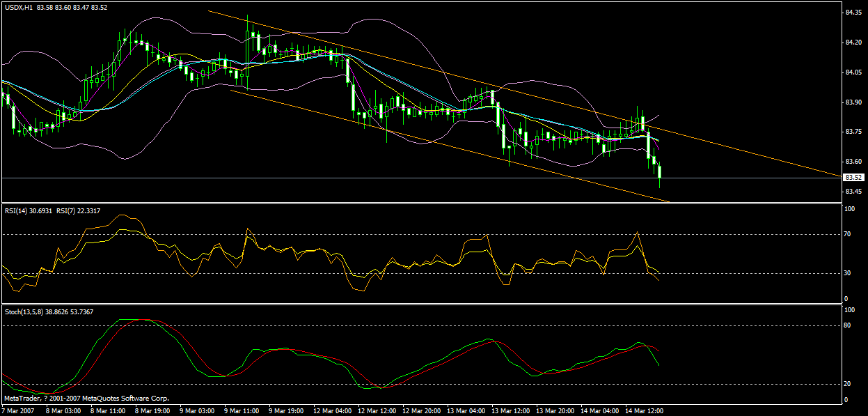
Task: Click the 13 Mar 12:00 time label
Action: (510, 411)
